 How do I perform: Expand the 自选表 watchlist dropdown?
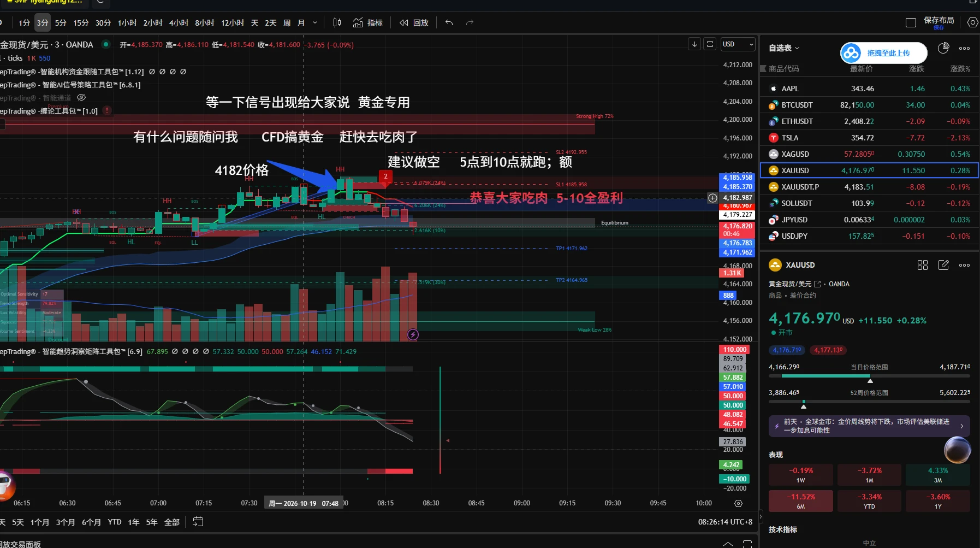click(784, 48)
